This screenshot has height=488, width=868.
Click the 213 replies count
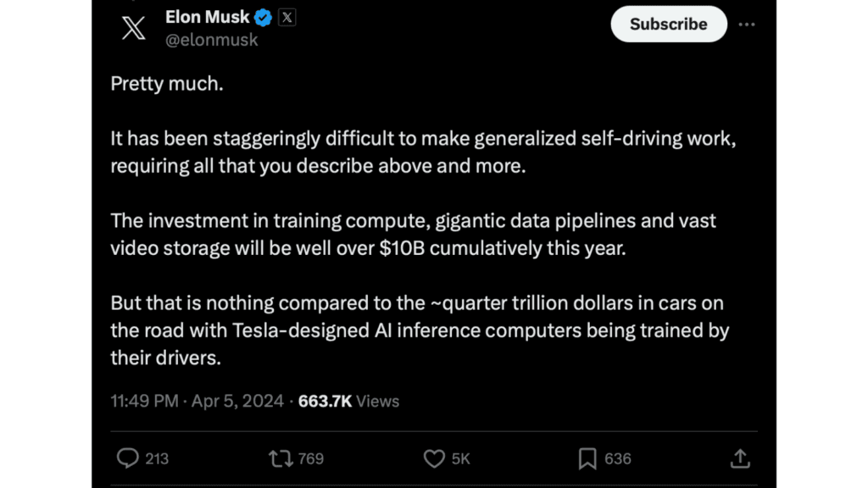pyautogui.click(x=157, y=458)
